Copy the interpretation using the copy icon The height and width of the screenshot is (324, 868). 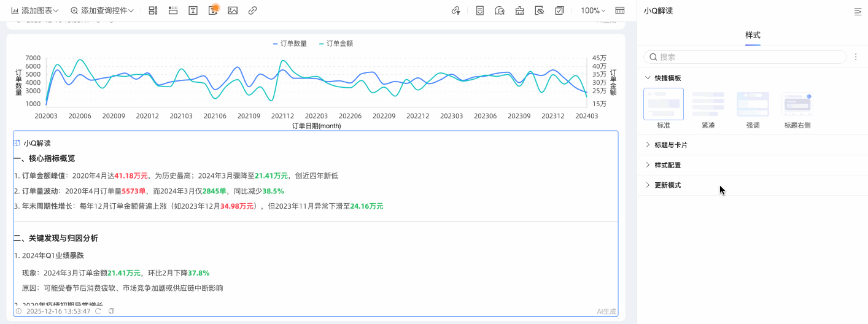(112, 311)
